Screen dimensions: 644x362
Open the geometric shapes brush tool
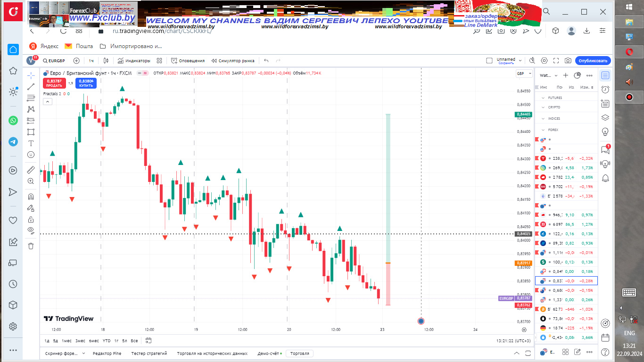(x=31, y=132)
